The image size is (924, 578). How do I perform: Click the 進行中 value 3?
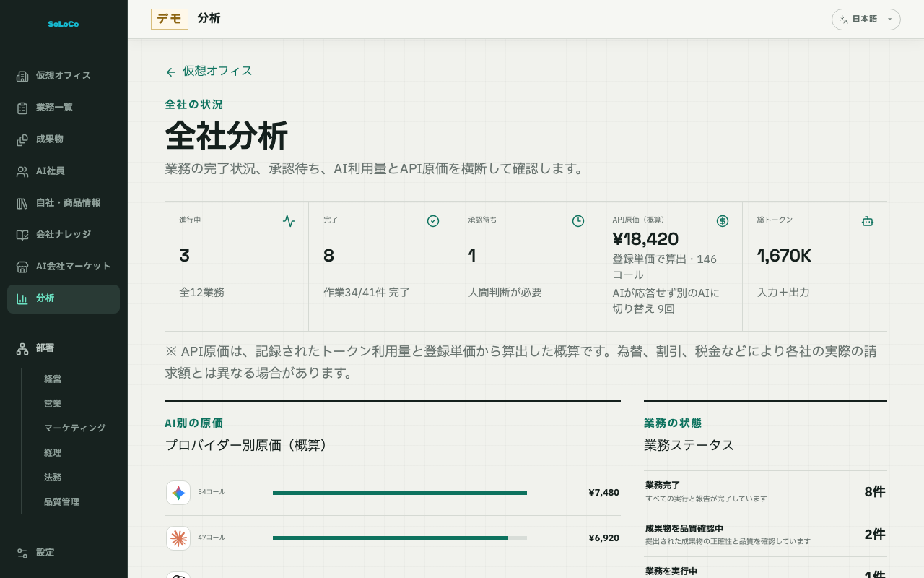tap(184, 256)
